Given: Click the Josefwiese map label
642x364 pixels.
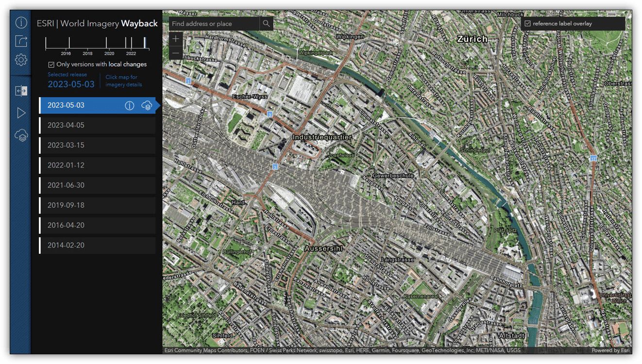Looking at the screenshot, I should tap(341, 155).
